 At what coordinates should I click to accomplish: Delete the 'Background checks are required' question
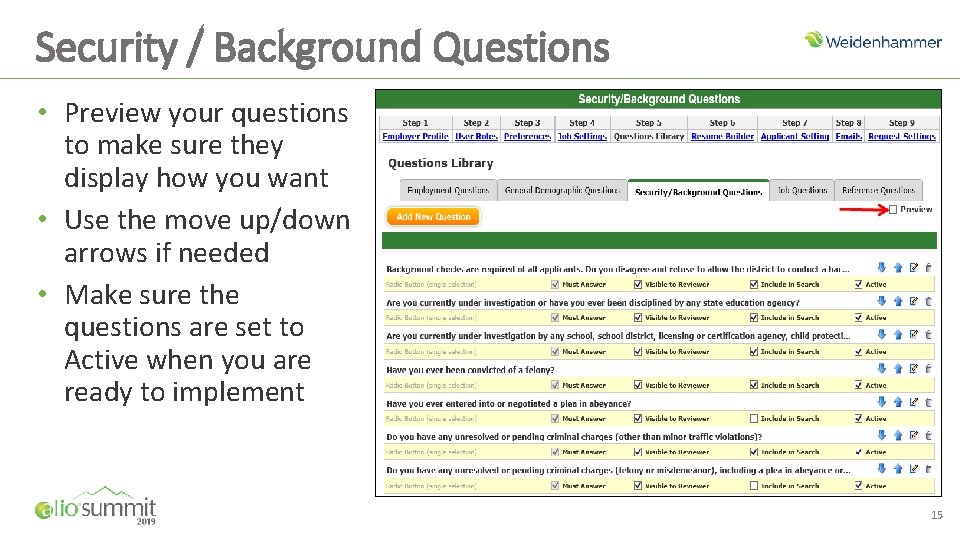coord(928,268)
